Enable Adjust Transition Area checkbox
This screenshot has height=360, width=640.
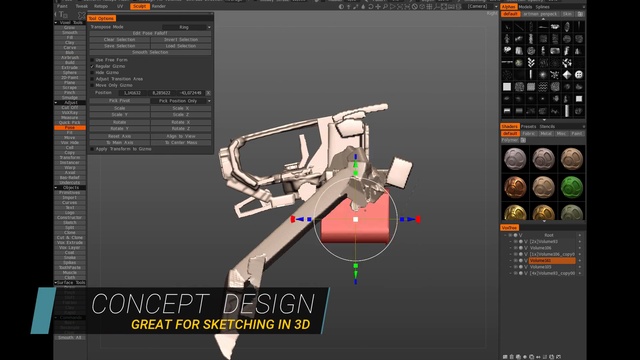(92, 79)
